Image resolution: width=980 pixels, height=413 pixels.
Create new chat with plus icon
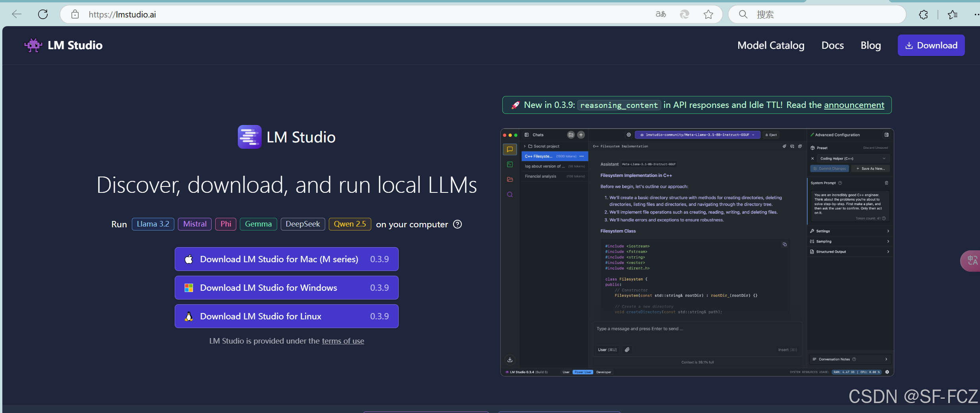click(581, 135)
